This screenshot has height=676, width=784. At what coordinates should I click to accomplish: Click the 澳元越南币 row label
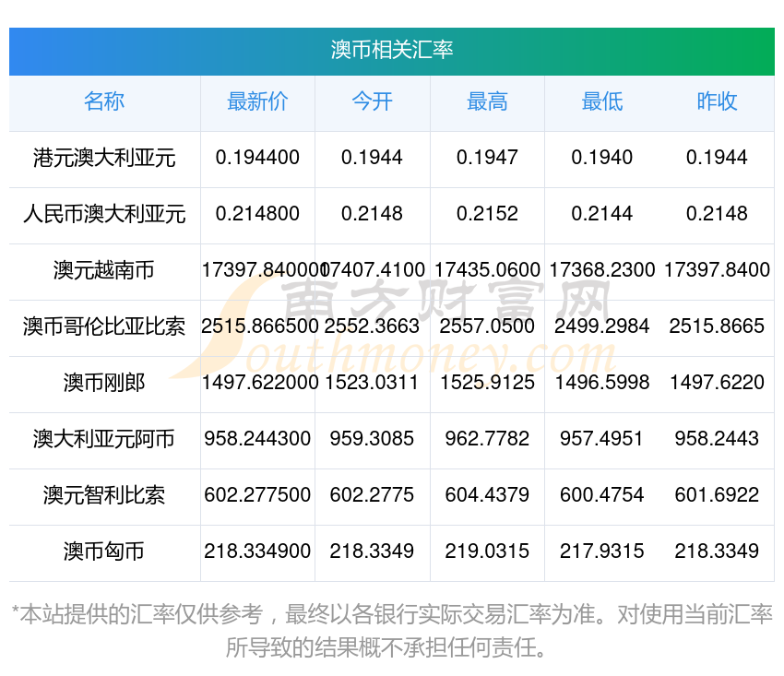(104, 271)
